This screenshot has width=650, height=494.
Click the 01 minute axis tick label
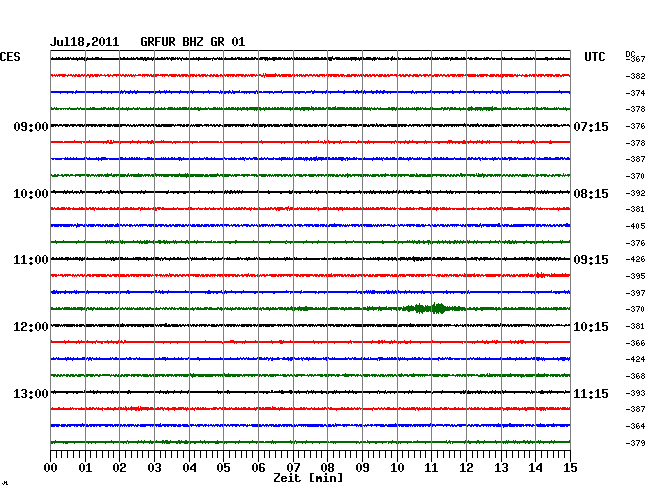(85, 468)
